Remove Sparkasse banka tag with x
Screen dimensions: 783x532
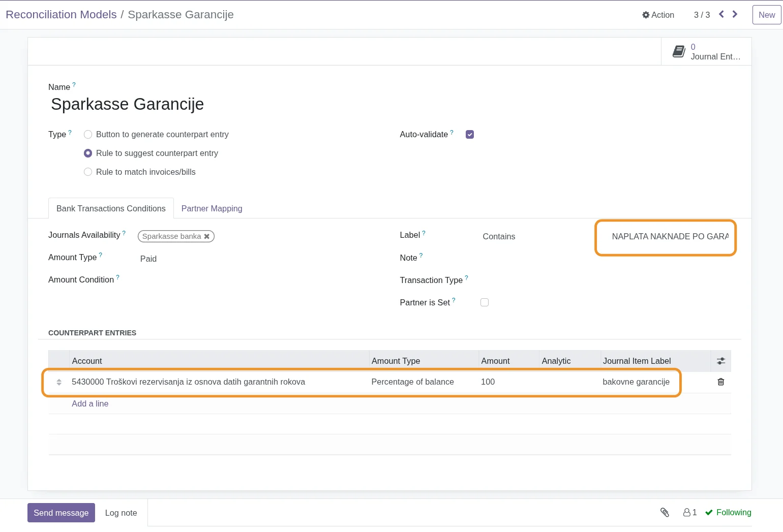[207, 236]
